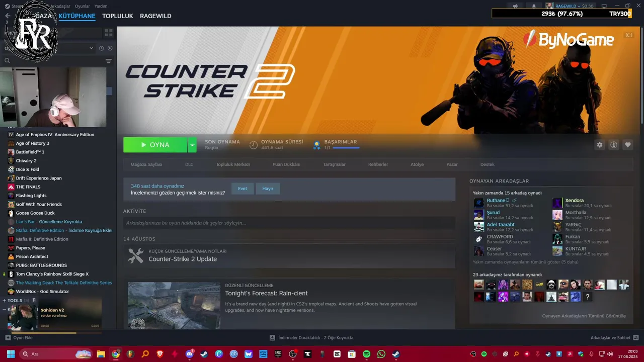This screenshot has width=644, height=362.
Task: Go back with the navigation arrow
Action: pyautogui.click(x=7, y=16)
